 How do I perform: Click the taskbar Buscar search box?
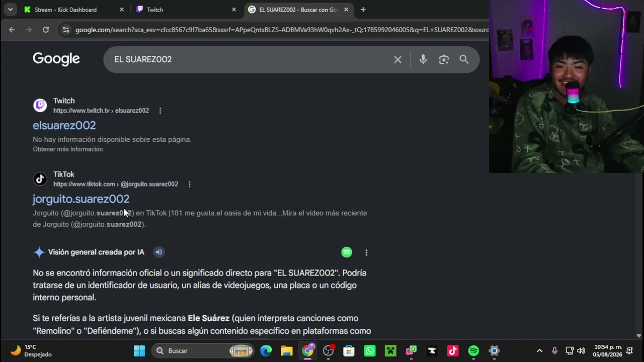pos(202,351)
